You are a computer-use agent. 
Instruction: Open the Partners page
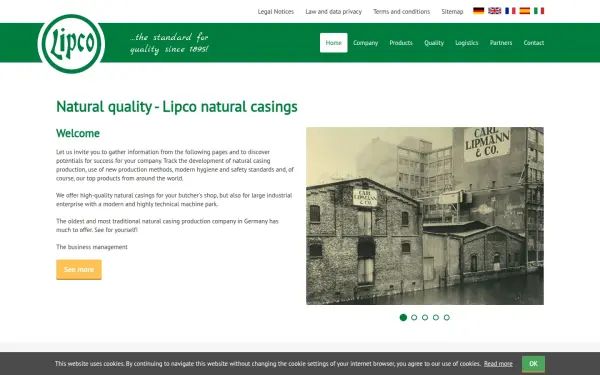pos(501,43)
